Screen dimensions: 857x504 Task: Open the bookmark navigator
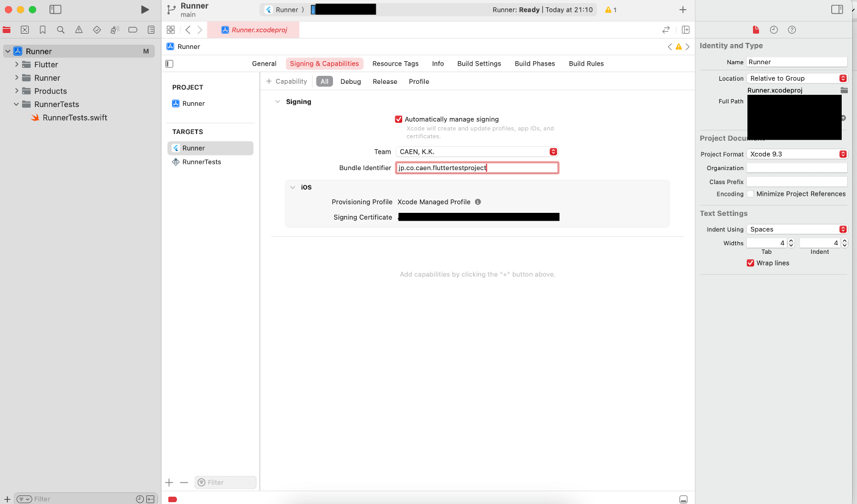tap(42, 29)
